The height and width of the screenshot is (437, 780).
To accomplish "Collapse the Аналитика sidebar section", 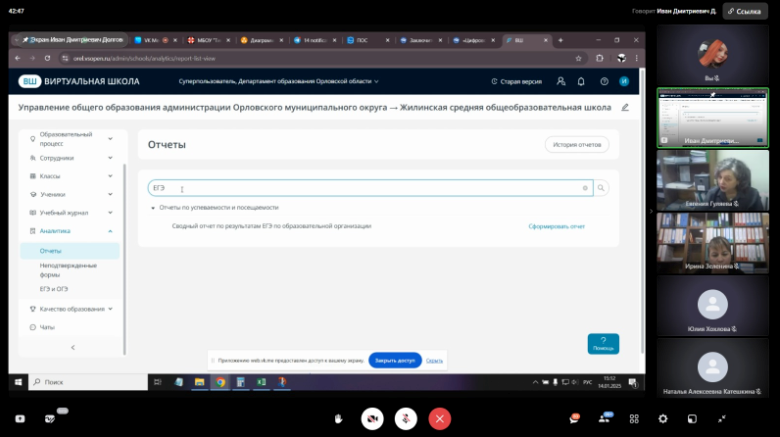I will pos(110,231).
